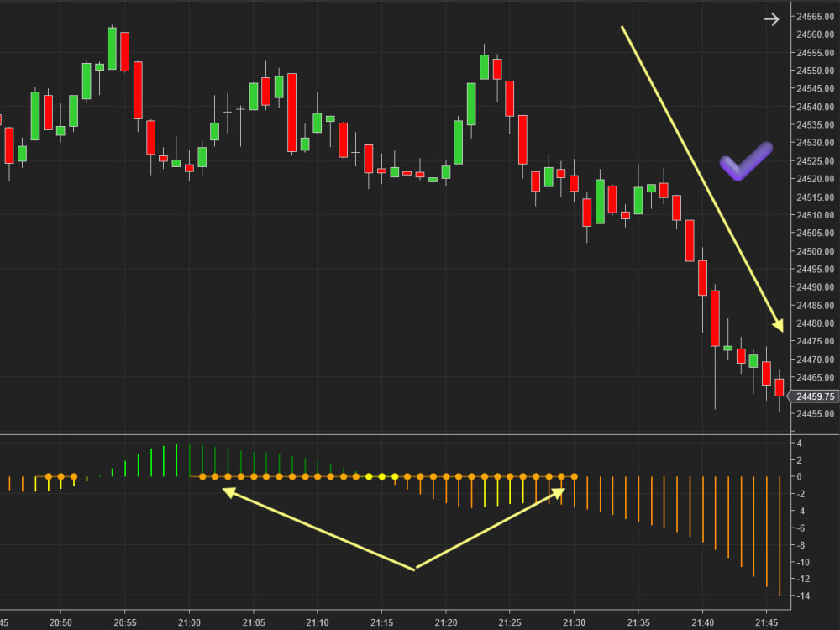Image resolution: width=840 pixels, height=630 pixels.
Task: Select the 20:55 time label
Action: point(125,622)
